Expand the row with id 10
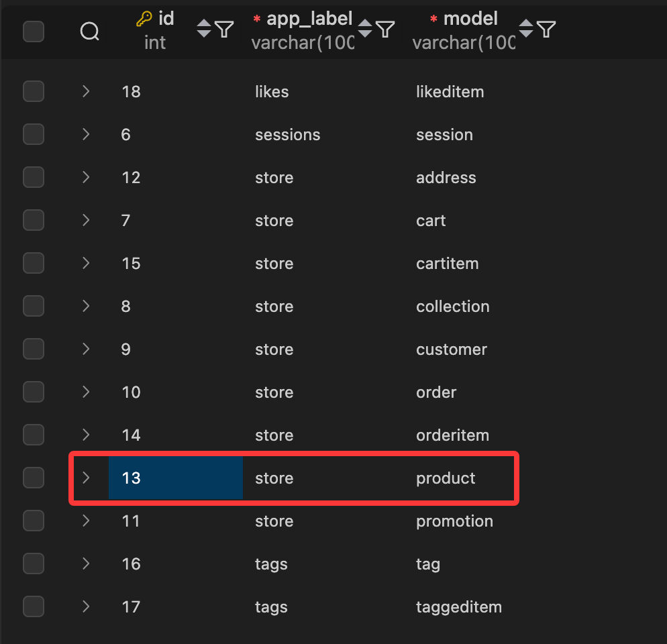667x644 pixels. (86, 392)
